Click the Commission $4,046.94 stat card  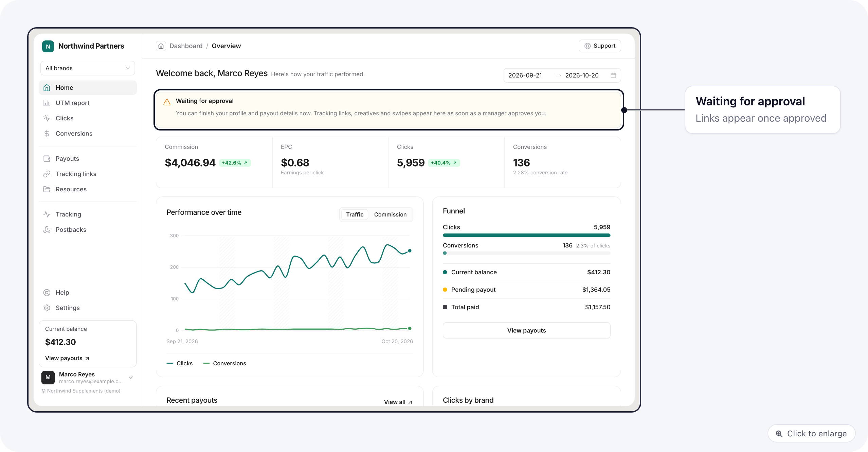[x=214, y=162]
